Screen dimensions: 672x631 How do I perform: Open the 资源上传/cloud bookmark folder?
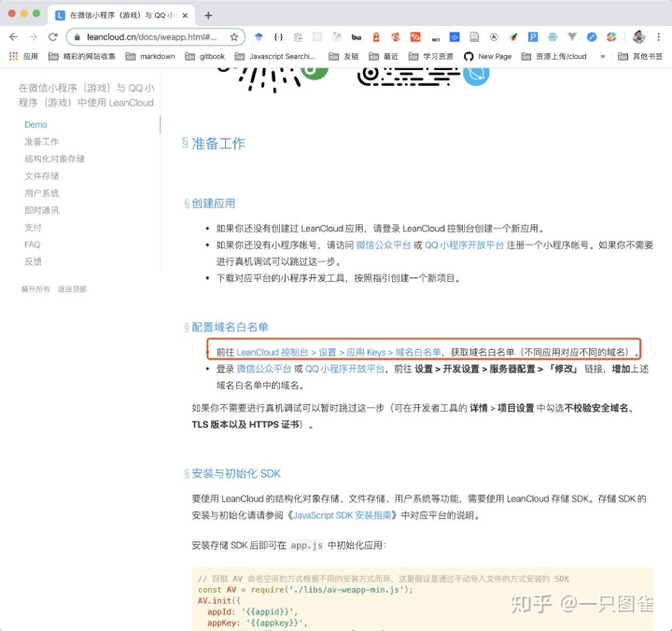[x=553, y=56]
